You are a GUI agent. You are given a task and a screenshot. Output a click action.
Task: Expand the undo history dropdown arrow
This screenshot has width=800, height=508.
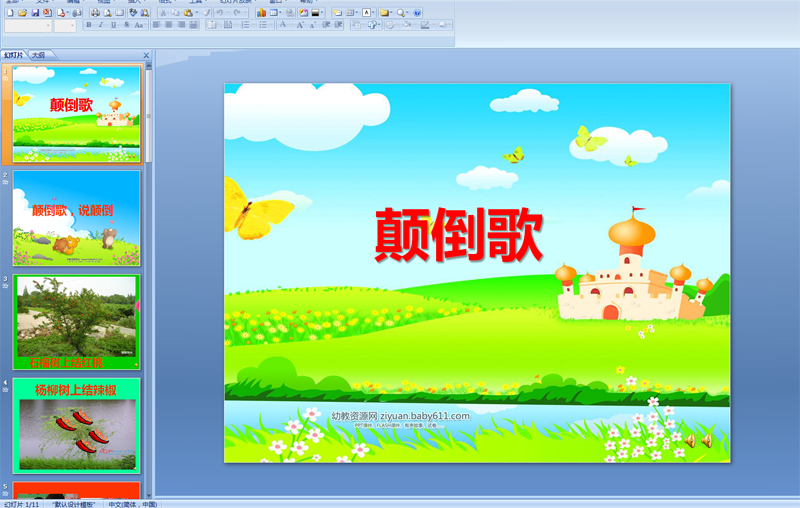pyautogui.click(x=228, y=12)
